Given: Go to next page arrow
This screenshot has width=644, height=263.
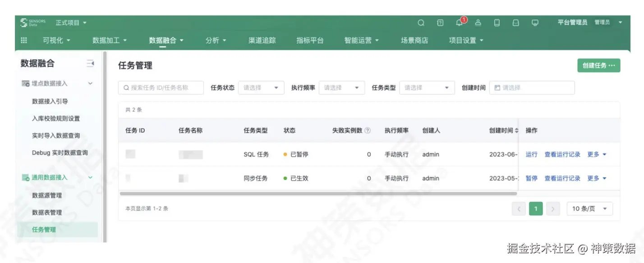Looking at the screenshot, I should click(553, 209).
